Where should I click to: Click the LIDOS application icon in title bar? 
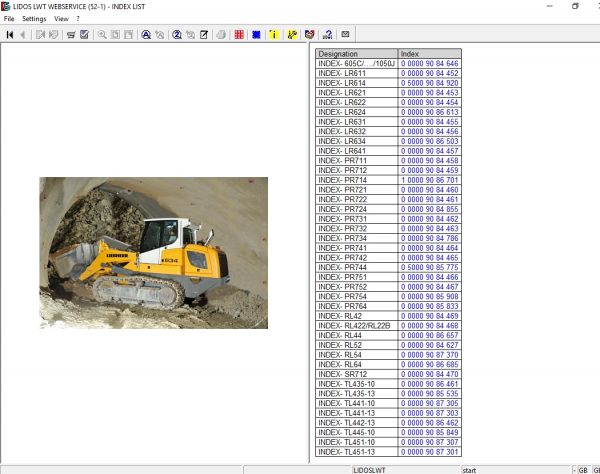(x=5, y=6)
